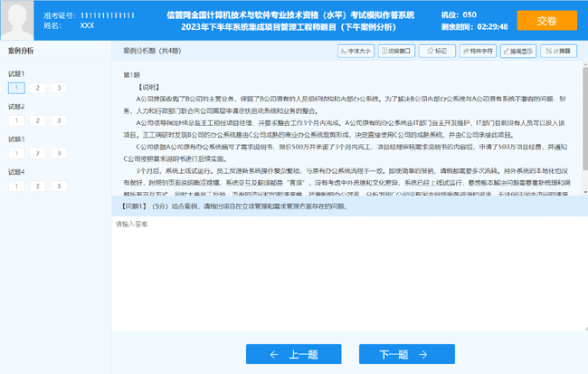Go to next question with 下一题
This screenshot has width=588, height=374.
tap(394, 354)
